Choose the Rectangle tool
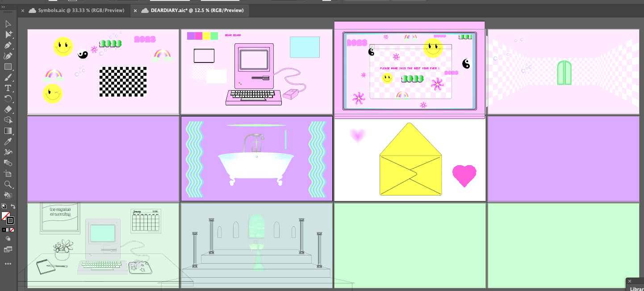 8,67
